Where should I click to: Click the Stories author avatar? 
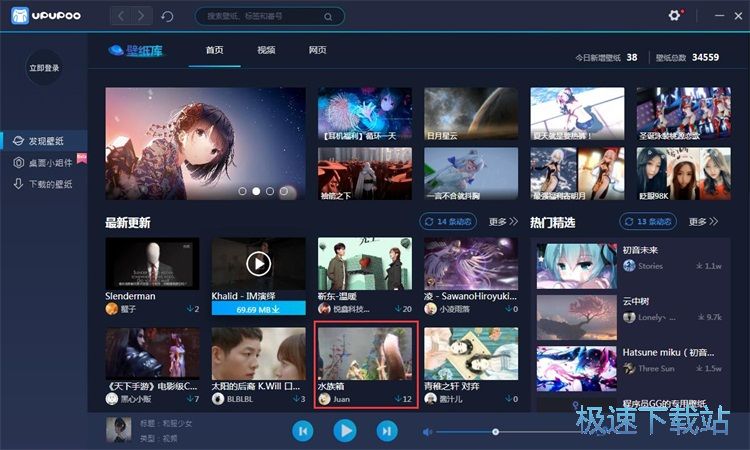629,265
